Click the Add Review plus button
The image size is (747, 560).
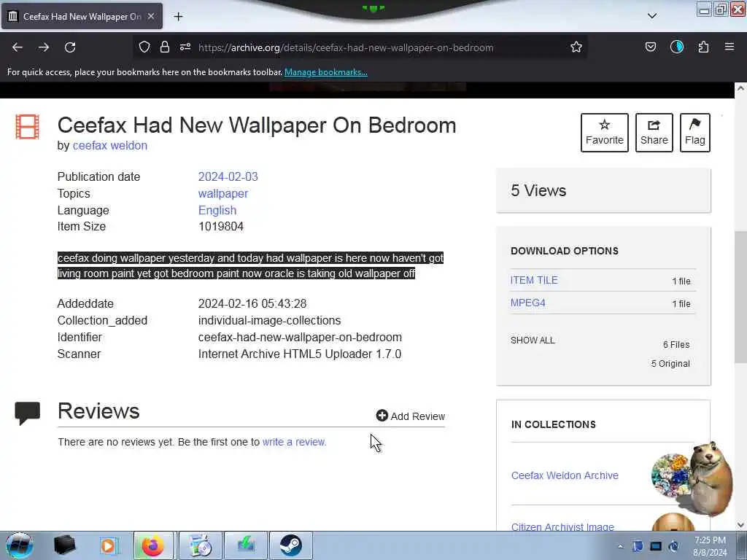(410, 416)
